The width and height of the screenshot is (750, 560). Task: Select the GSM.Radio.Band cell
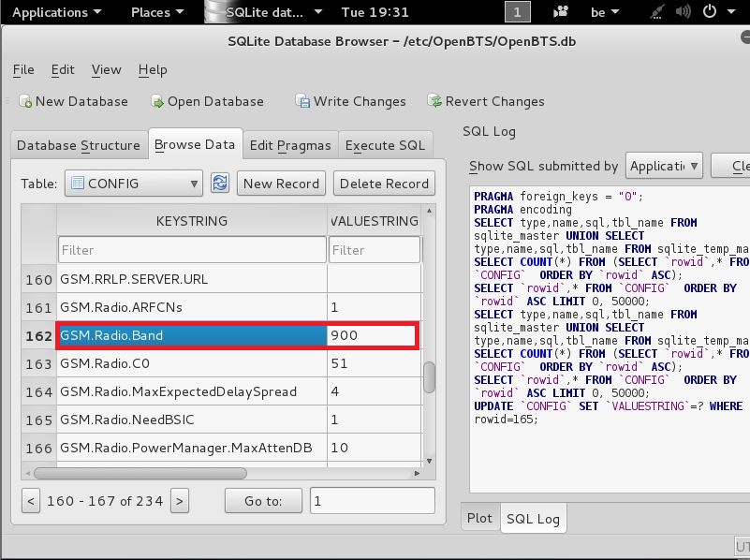192,335
